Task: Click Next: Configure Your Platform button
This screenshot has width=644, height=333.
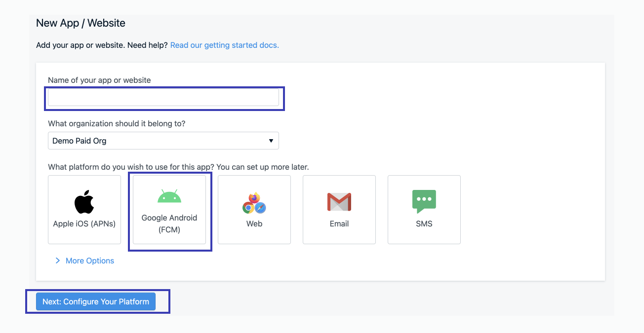Action: (96, 301)
